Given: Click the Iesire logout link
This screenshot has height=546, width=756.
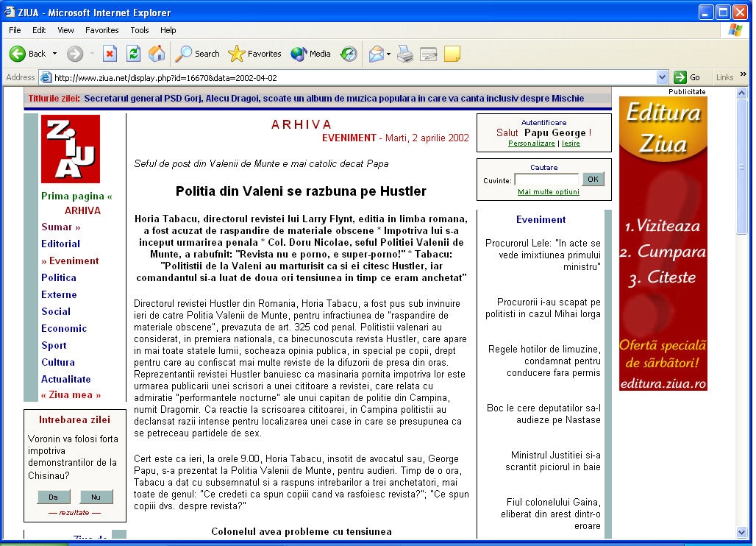Looking at the screenshot, I should [x=571, y=143].
